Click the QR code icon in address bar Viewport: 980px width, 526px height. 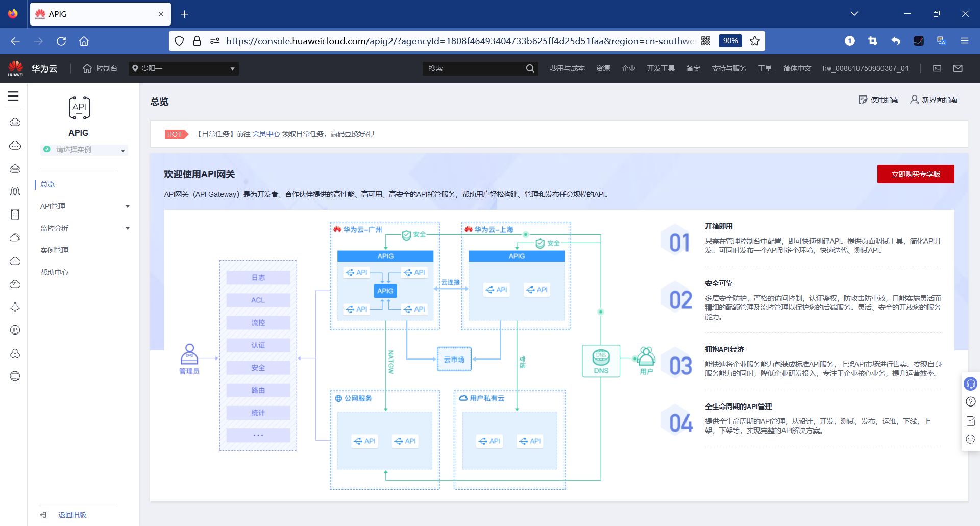pyautogui.click(x=706, y=41)
